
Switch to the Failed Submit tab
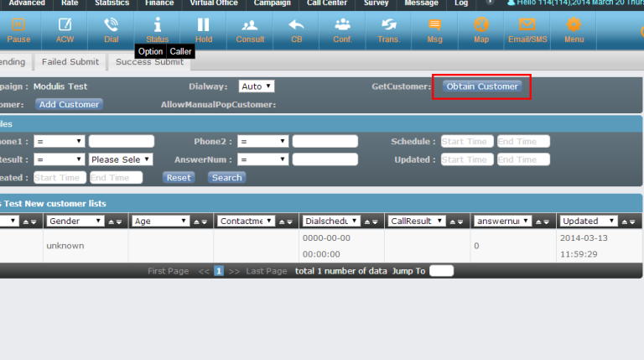click(71, 62)
